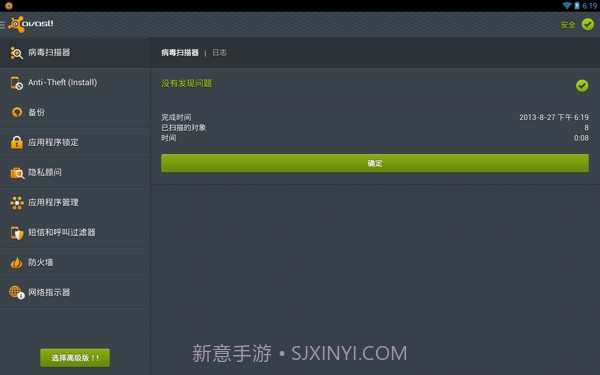Open 短信和呼叫过滤器 entry
The image size is (600, 375).
[75, 232]
